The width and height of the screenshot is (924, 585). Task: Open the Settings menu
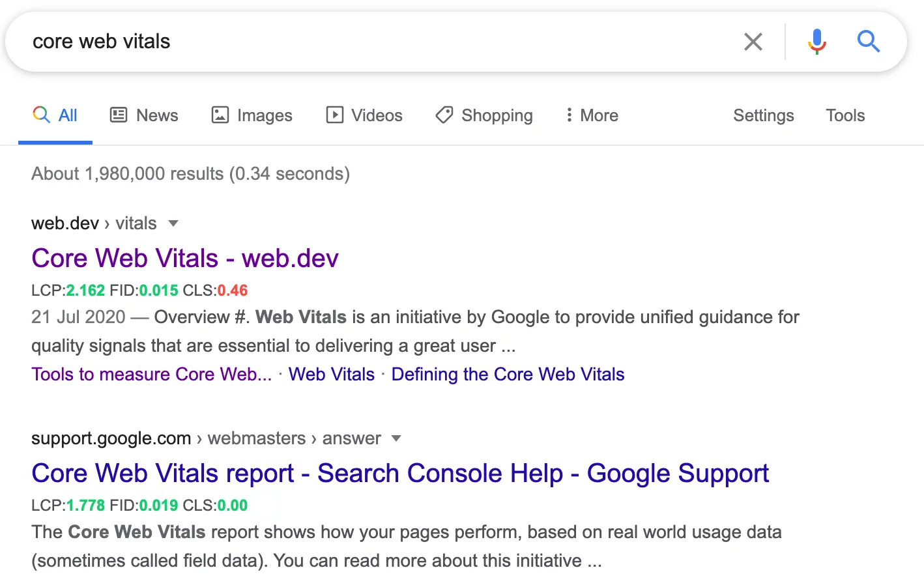coord(763,115)
